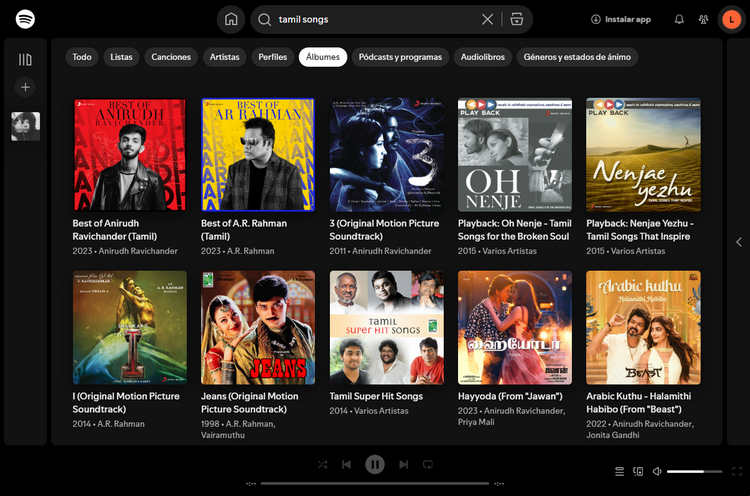The height and width of the screenshot is (496, 750).
Task: Click title Jeans (Original Motion Picture Soundtrack)
Action: (x=249, y=403)
